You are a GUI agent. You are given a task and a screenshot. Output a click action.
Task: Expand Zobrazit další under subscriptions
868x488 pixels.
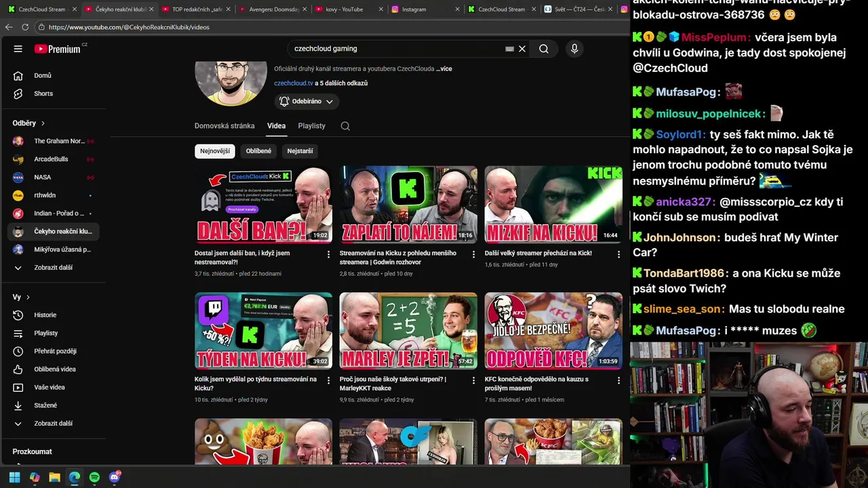(54, 268)
